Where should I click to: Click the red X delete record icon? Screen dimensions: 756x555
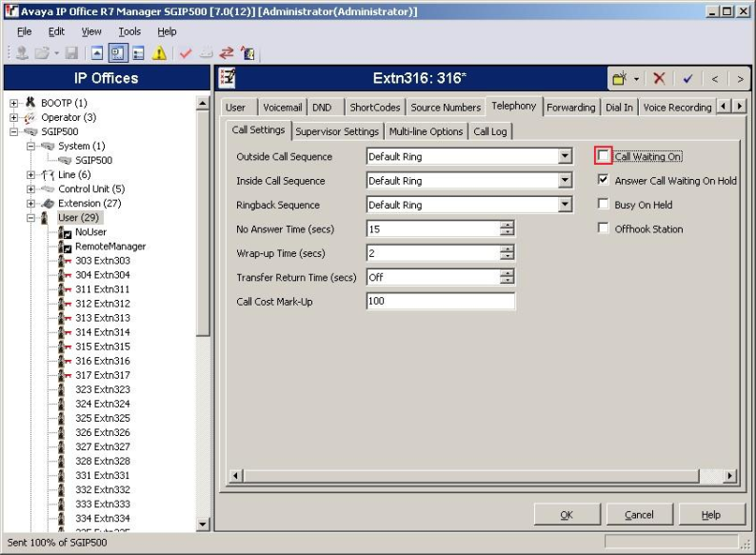(x=659, y=78)
